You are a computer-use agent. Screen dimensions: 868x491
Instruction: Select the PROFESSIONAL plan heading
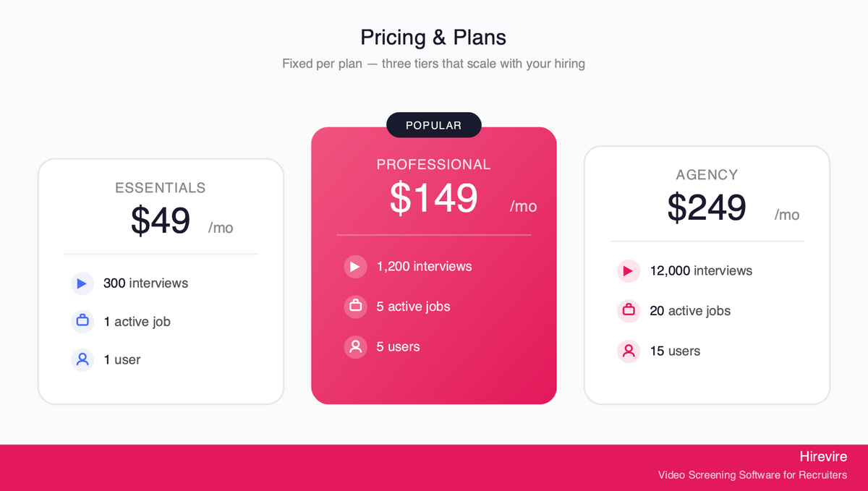tap(434, 165)
